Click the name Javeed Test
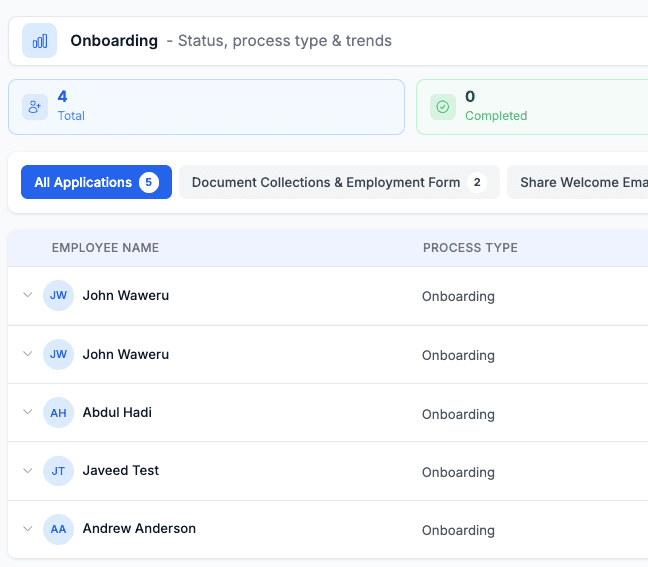Screen dimensions: 648x567 click(121, 470)
